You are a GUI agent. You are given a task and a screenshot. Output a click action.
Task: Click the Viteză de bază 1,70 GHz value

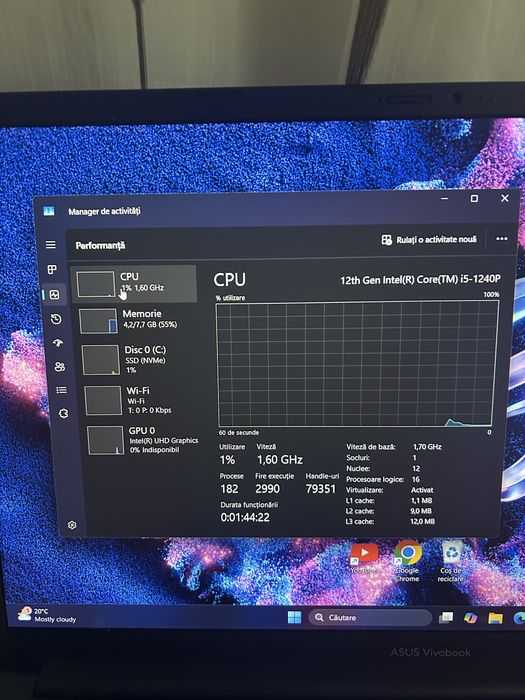click(x=427, y=446)
